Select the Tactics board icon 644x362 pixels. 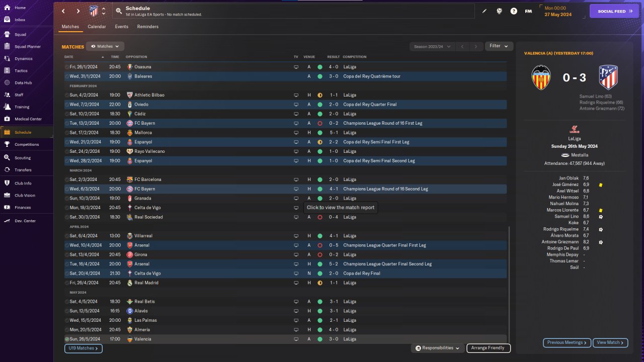pos(7,71)
